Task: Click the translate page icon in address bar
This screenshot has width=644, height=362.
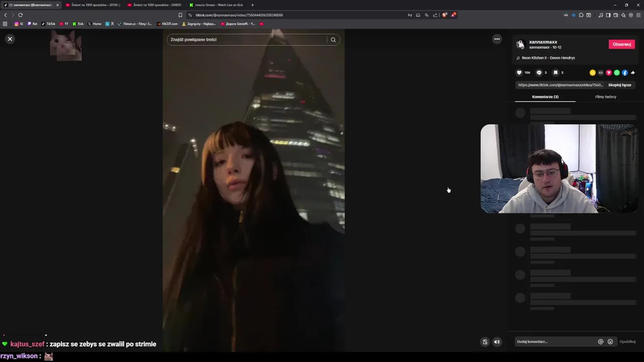Action: tap(427, 15)
